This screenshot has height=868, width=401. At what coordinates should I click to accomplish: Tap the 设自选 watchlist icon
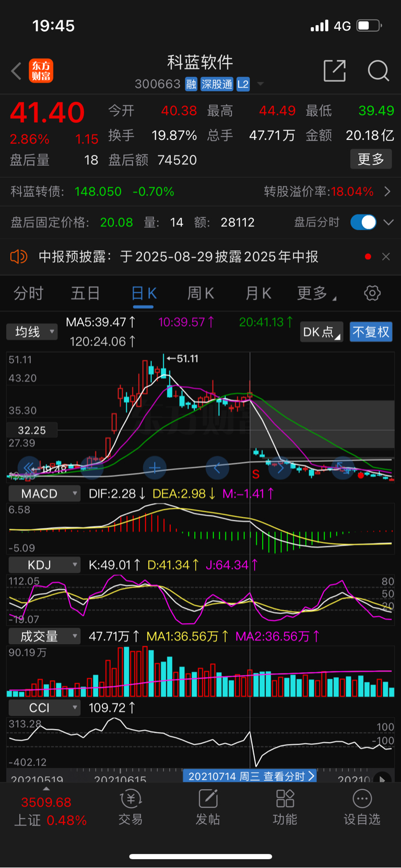click(x=362, y=807)
